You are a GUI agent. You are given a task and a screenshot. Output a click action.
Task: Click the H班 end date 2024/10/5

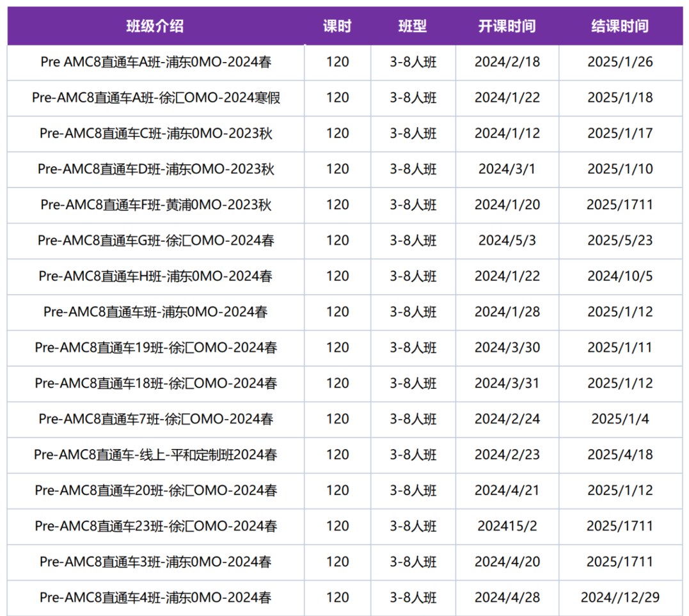(620, 276)
